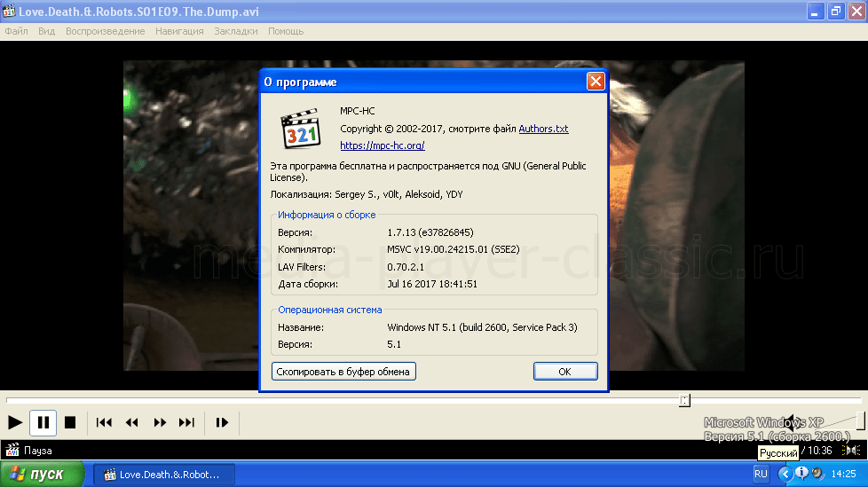Open the Windows пуск Start button

[42, 475]
